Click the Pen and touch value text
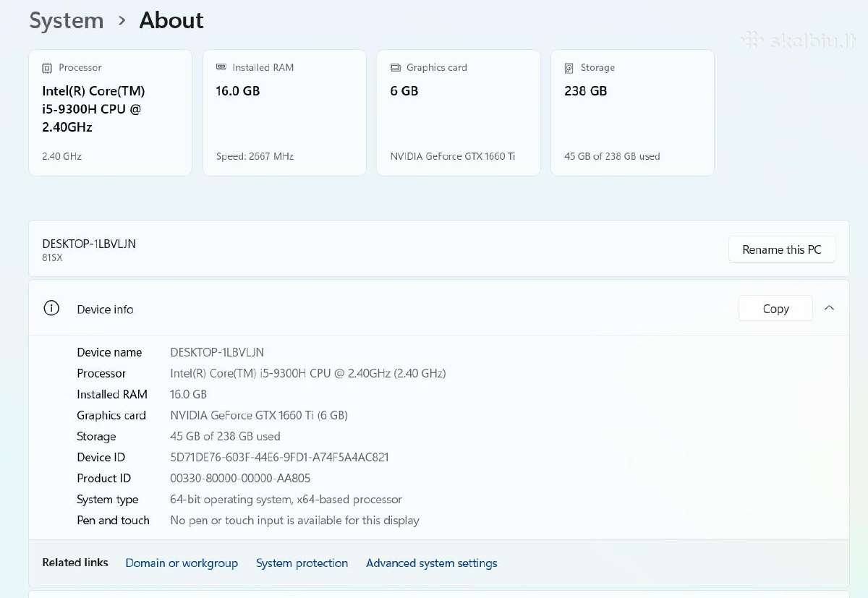The width and height of the screenshot is (868, 598). (x=294, y=520)
